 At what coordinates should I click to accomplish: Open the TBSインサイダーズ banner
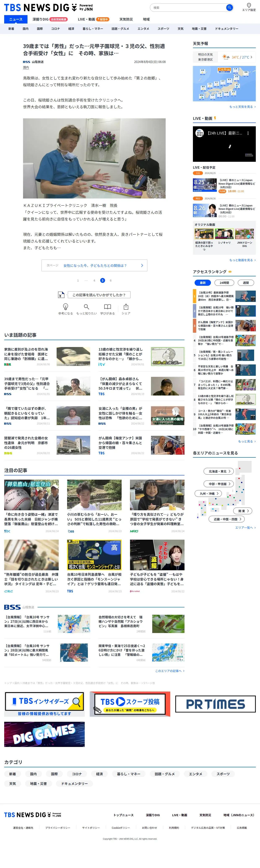coord(44,704)
